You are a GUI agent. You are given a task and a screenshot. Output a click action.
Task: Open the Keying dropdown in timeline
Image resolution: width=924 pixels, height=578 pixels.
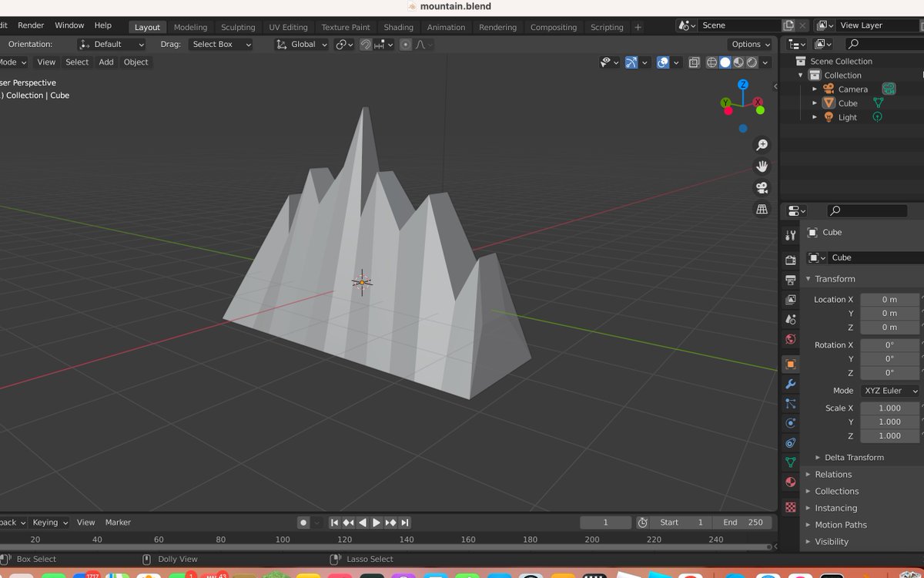click(x=50, y=523)
